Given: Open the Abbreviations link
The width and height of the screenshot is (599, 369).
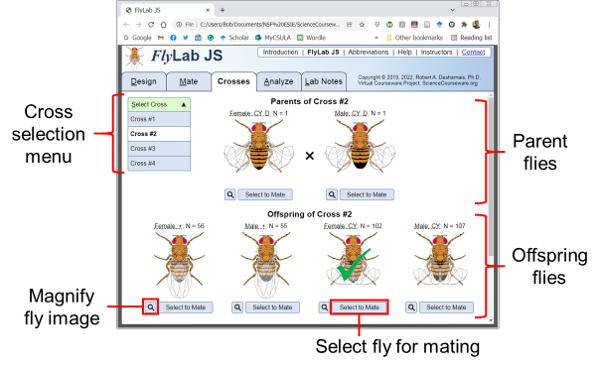Looking at the screenshot, I should (368, 52).
